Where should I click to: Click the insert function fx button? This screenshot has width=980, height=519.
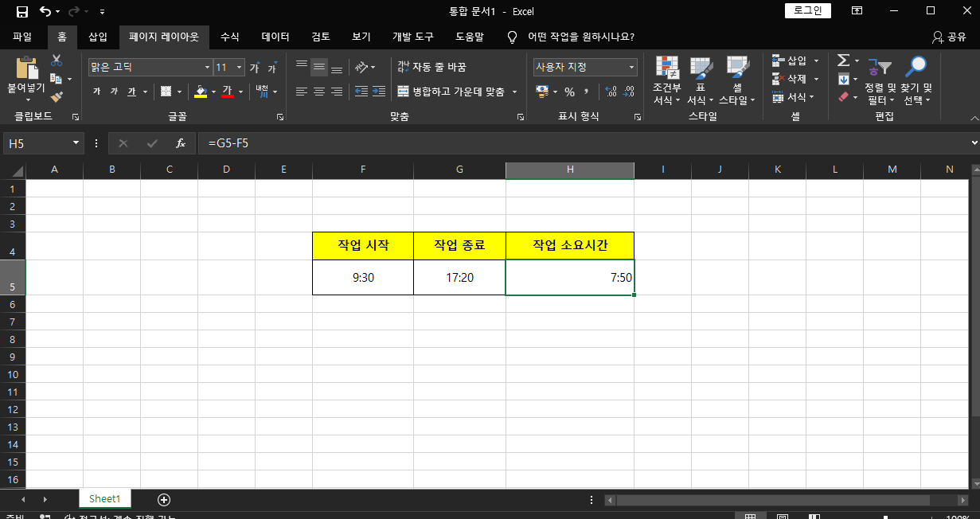click(181, 143)
